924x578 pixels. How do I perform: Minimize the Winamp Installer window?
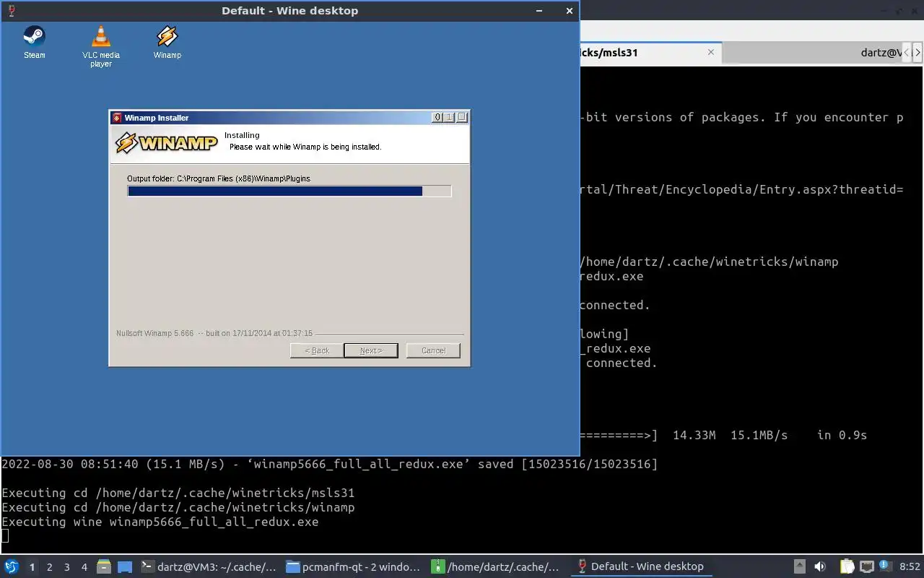pos(437,117)
